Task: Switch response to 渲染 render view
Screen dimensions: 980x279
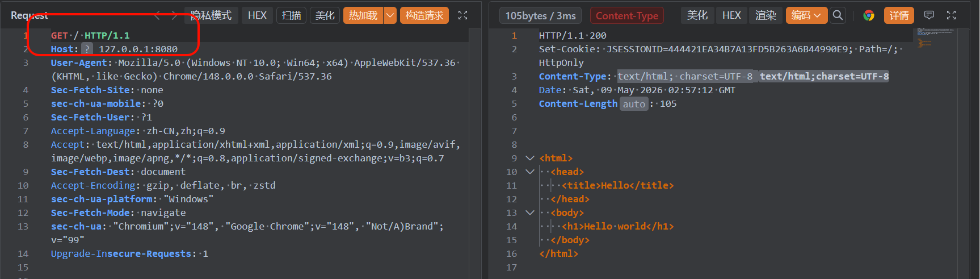Action: point(766,15)
